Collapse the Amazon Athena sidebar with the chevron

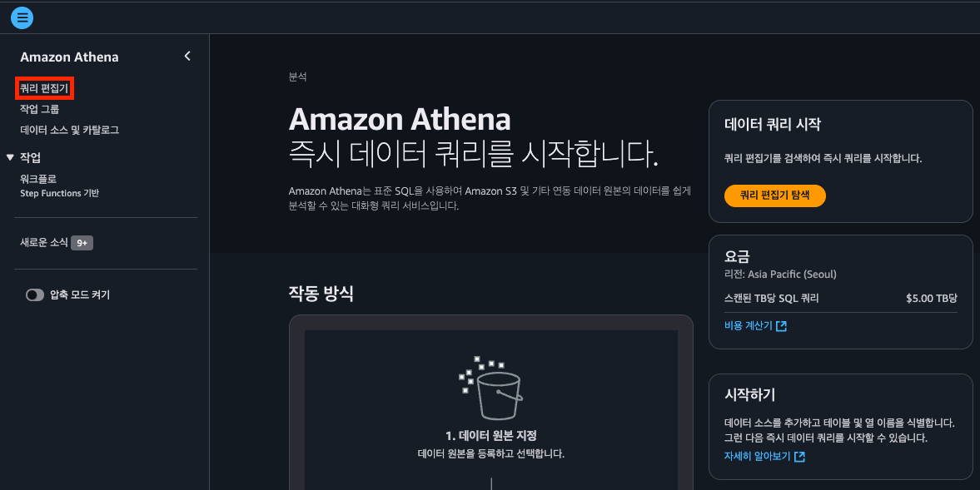pyautogui.click(x=187, y=57)
